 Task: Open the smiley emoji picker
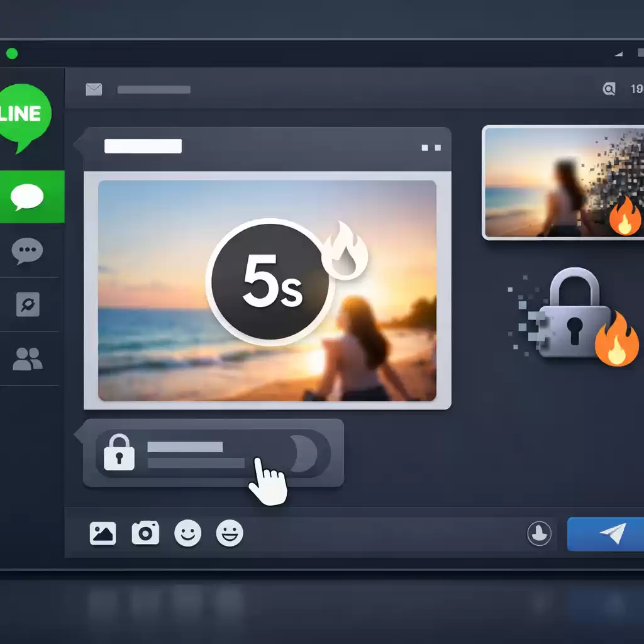(187, 533)
